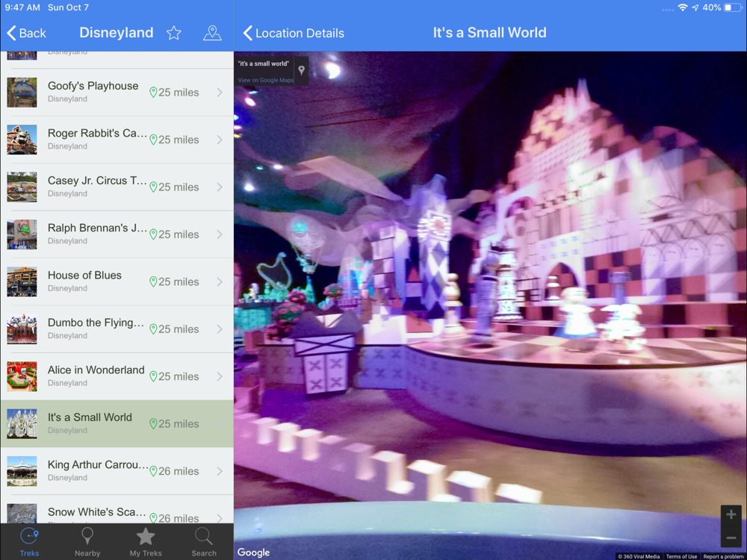Viewport: 747px width, 560px height.
Task: Select House of Blues thumbnail image
Action: click(x=22, y=282)
